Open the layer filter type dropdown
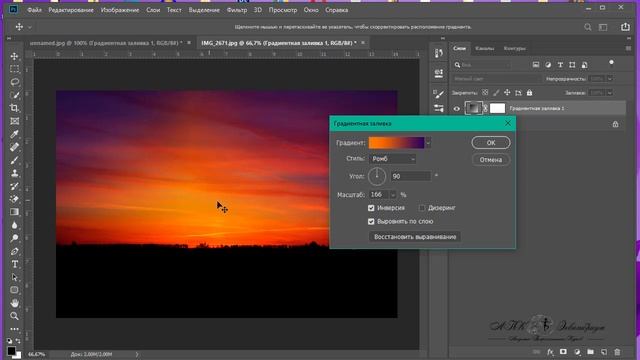Viewport: 640px width, 360px height. tap(482, 65)
